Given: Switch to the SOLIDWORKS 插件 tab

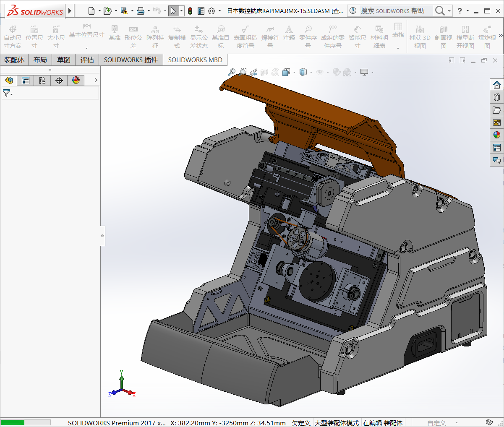Looking at the screenshot, I should click(x=131, y=60).
